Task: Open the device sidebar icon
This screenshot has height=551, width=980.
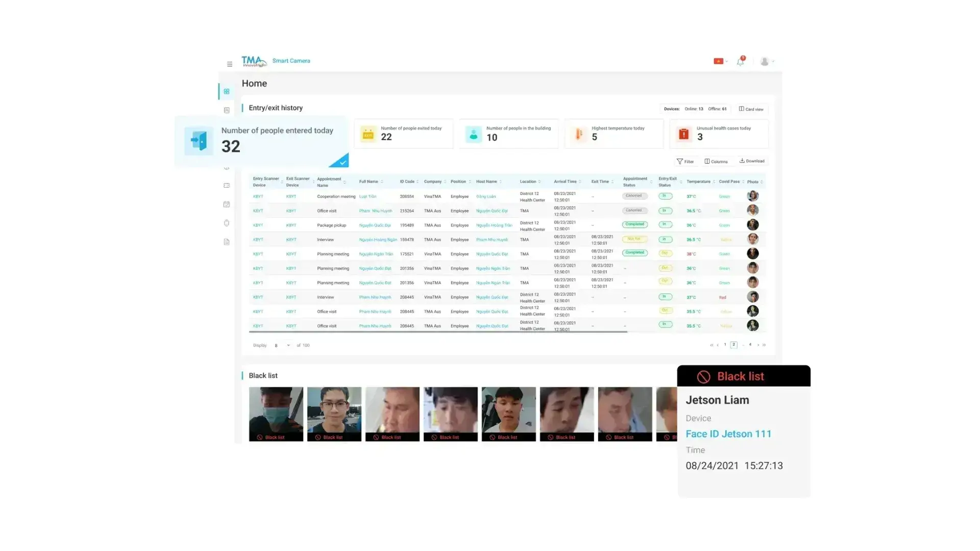Action: click(x=227, y=223)
